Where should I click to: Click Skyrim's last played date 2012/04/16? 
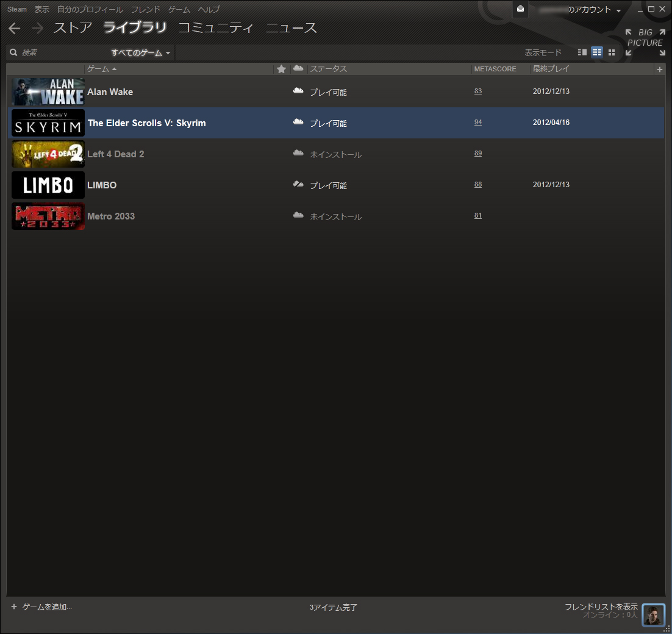(551, 122)
